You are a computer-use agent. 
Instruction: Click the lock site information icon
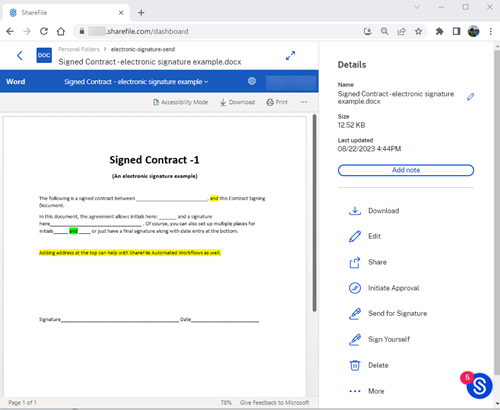(82, 31)
